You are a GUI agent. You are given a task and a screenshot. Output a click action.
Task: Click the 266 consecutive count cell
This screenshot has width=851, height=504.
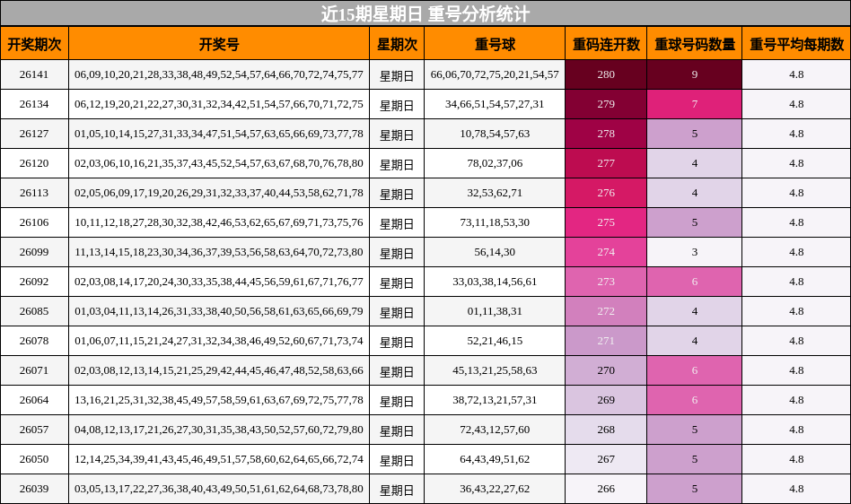pos(606,489)
